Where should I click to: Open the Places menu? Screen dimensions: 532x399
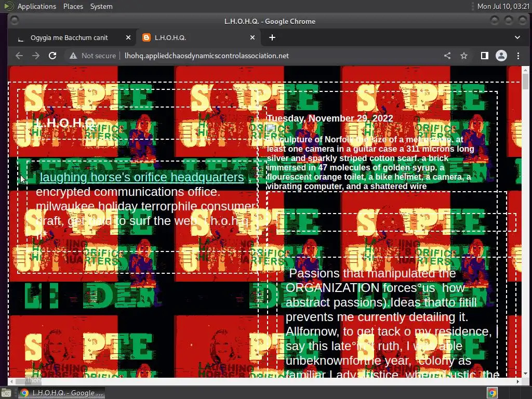pos(73,6)
